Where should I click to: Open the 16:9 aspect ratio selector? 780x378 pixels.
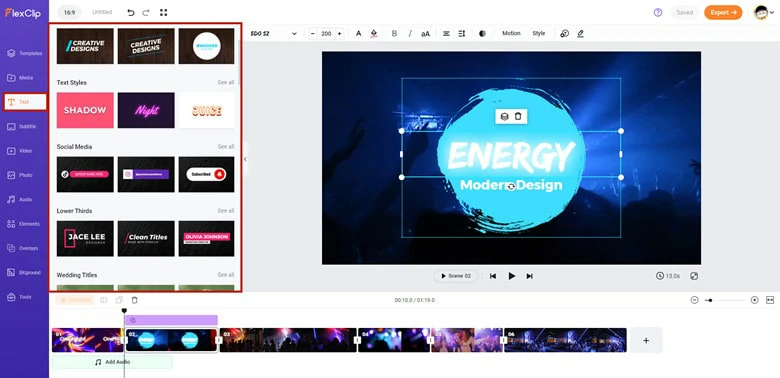69,12
